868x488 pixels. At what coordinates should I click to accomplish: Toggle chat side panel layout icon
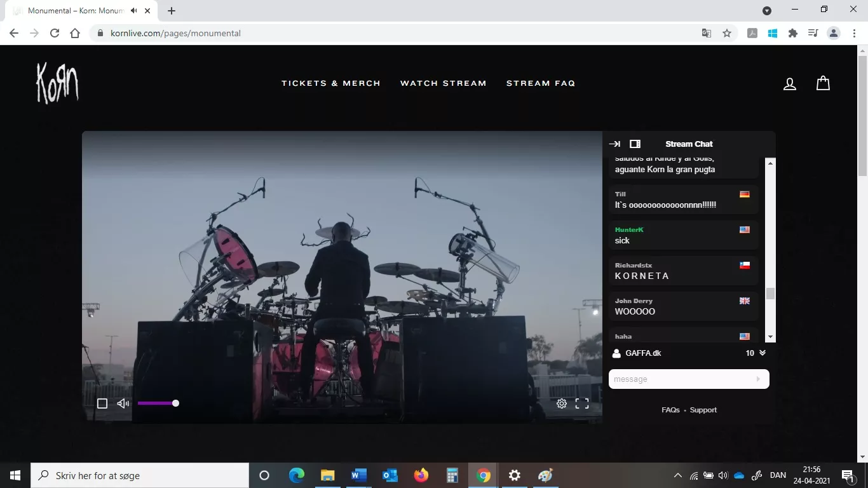coord(635,144)
